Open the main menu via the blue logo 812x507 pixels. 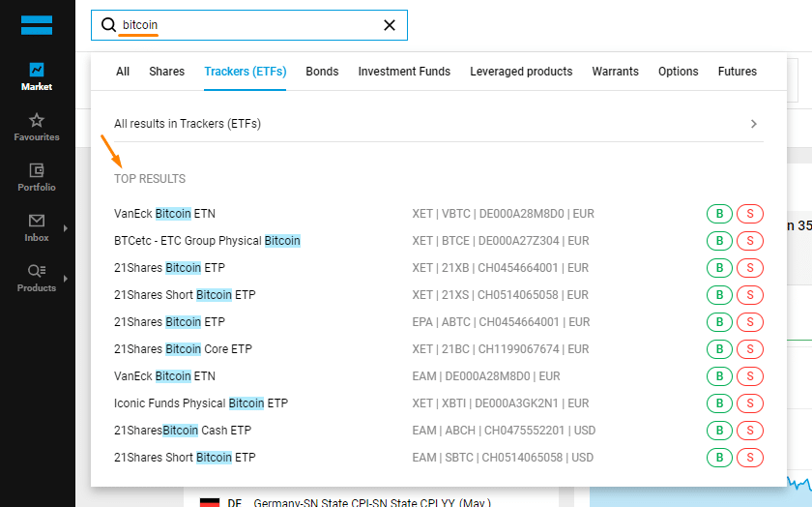[x=37, y=25]
